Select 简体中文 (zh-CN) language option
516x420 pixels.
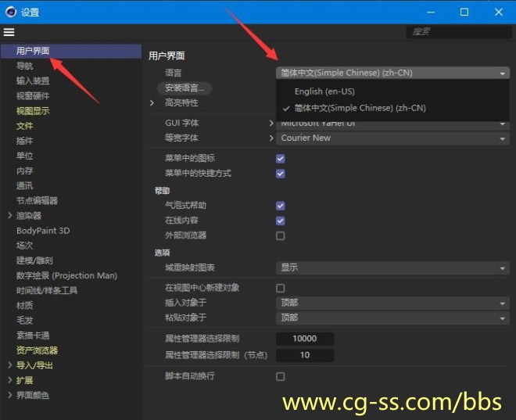pyautogui.click(x=360, y=108)
